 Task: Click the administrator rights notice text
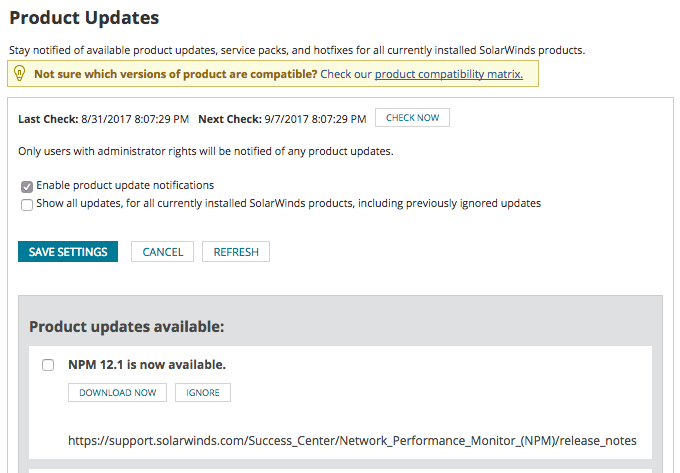coord(206,151)
